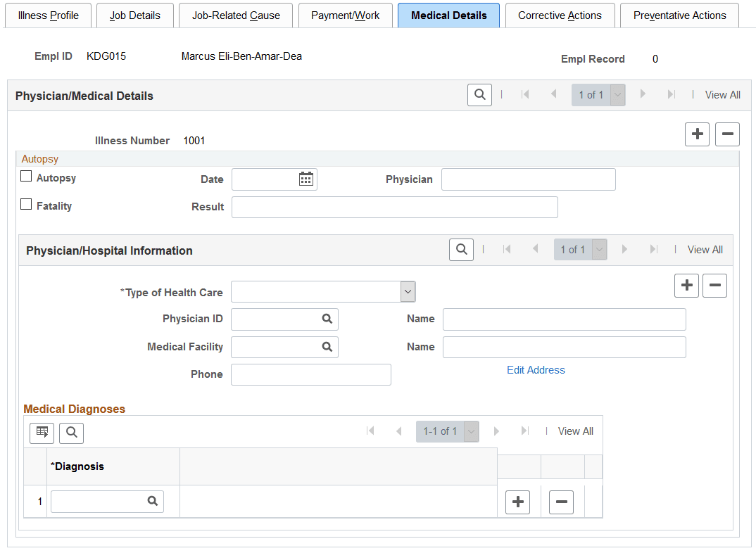The width and height of the screenshot is (756, 553).
Task: Search within the Medical Diagnoses grid
Action: pos(71,433)
